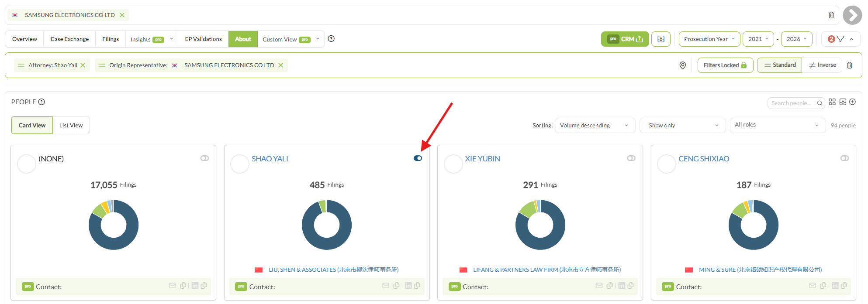Screen dimensions: 868x304
Task: Click the search magnifier in Search people box
Action: click(x=820, y=103)
